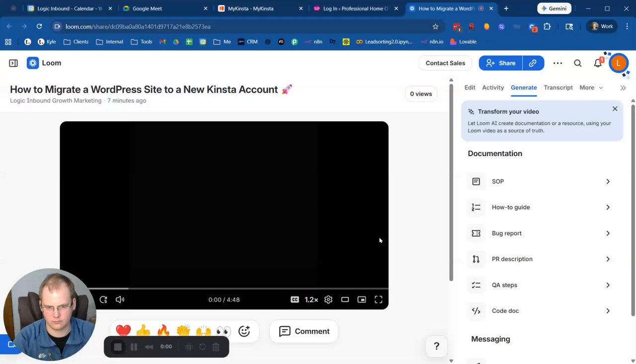Reload the page in the browser

pyautogui.click(x=39, y=26)
